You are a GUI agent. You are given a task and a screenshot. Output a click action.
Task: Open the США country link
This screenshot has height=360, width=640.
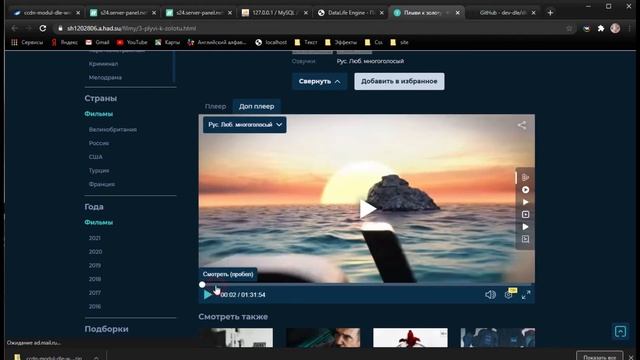pyautogui.click(x=96, y=157)
